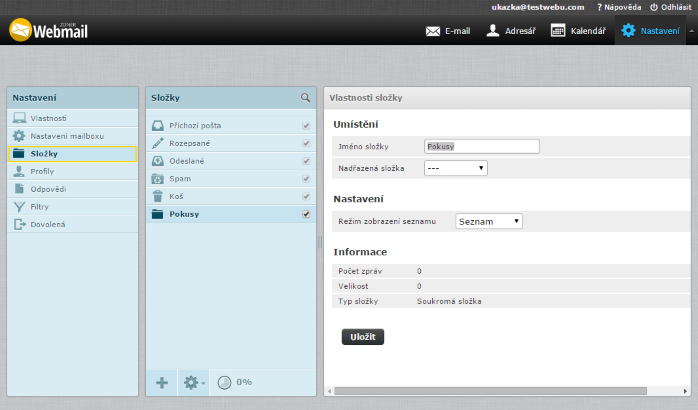
Task: Click the Odhlásit logout link
Action: point(670,7)
